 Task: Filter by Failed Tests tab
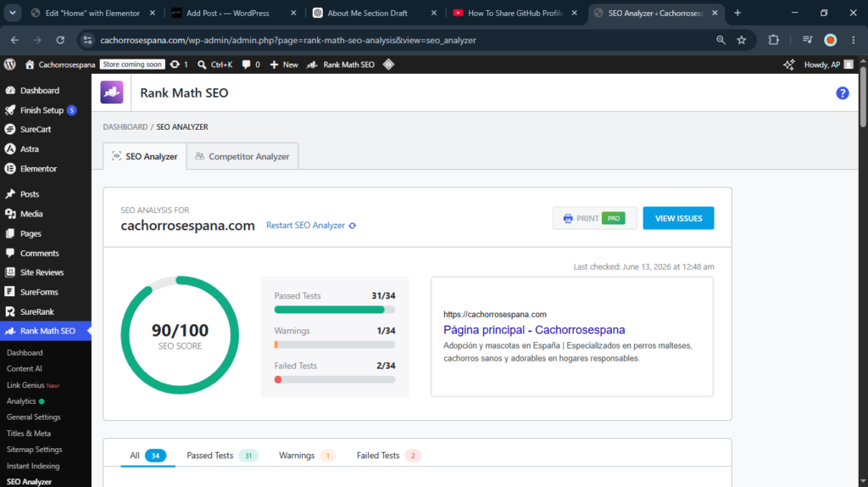point(388,456)
